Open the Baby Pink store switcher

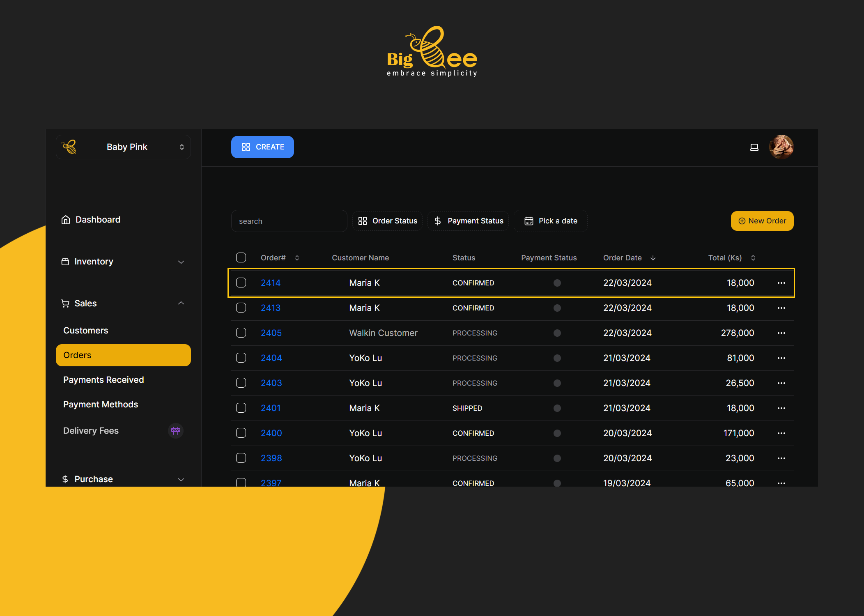pos(123,147)
